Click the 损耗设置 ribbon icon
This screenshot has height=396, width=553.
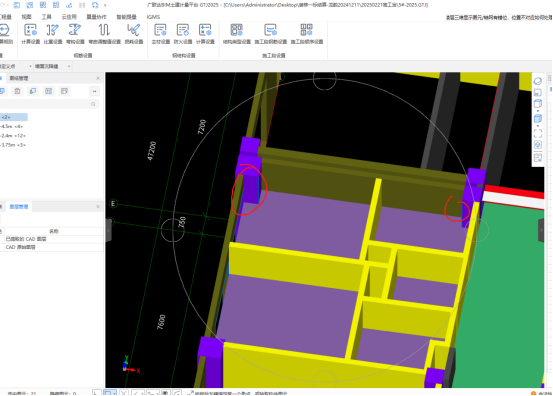pos(134,34)
